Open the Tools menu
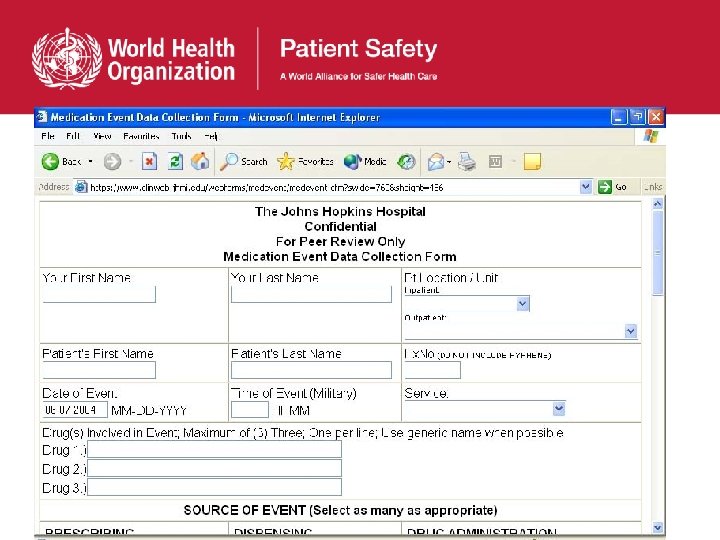 [x=181, y=136]
